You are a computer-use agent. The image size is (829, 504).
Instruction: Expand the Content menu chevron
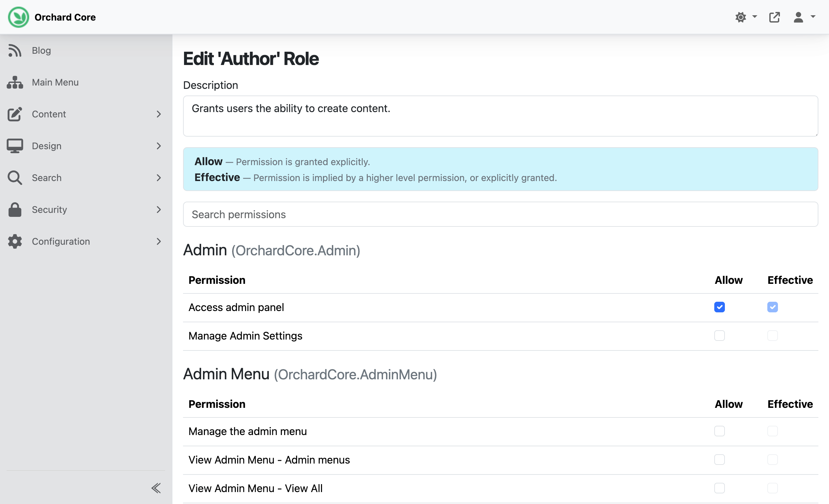pyautogui.click(x=159, y=114)
